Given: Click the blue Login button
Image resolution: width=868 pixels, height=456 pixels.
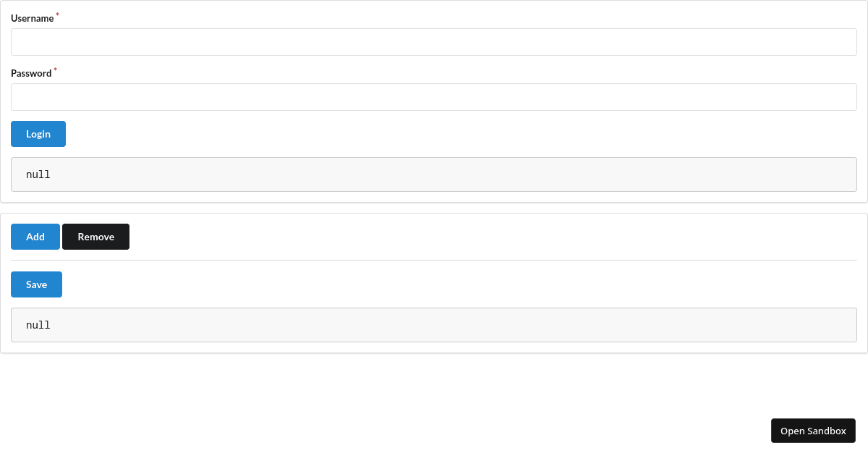Looking at the screenshot, I should click(x=38, y=134).
